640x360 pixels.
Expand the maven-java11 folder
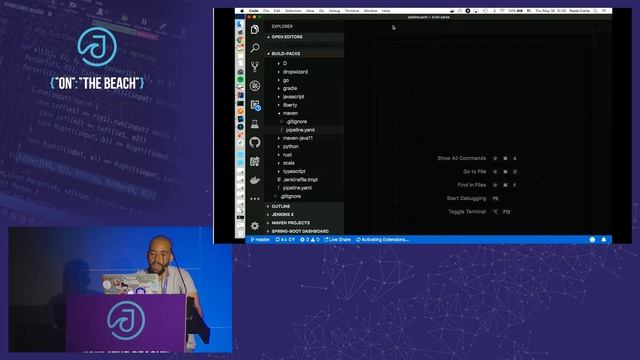pos(305,138)
